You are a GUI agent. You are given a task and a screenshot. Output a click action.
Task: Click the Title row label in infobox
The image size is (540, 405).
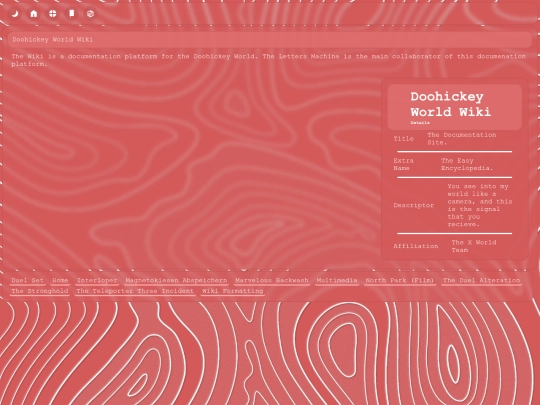[x=403, y=138]
